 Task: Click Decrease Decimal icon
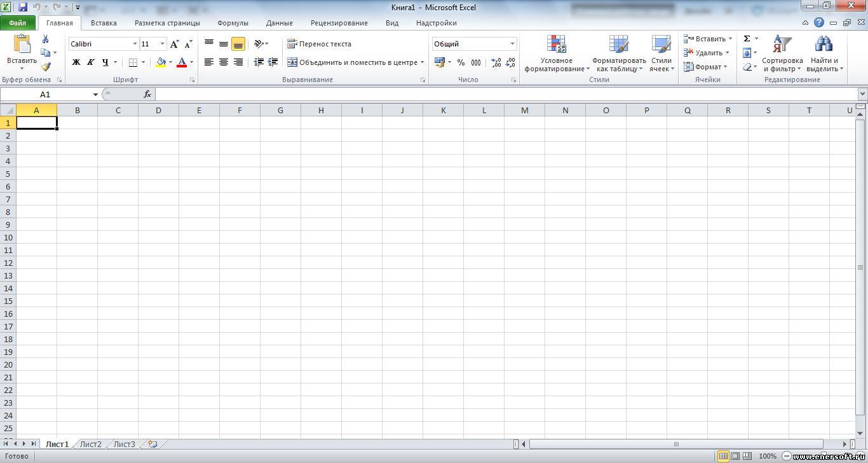pyautogui.click(x=510, y=62)
